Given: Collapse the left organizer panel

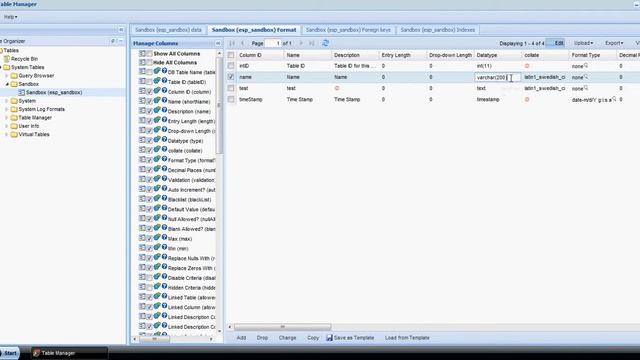Looking at the screenshot, I should [x=121, y=30].
